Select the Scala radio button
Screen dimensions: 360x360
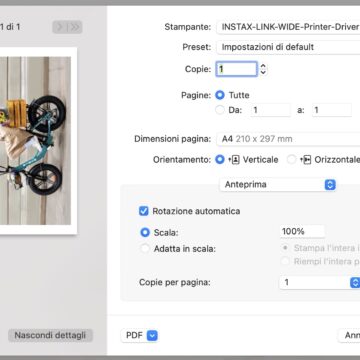click(145, 232)
